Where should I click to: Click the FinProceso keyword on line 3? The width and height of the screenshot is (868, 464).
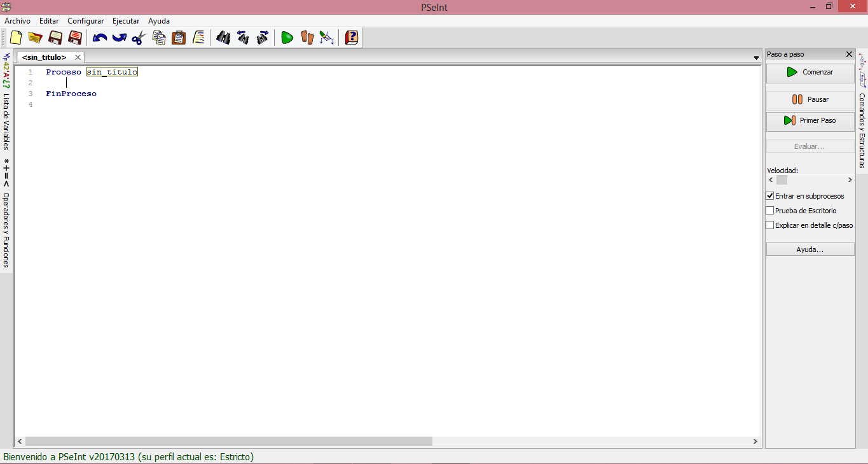71,94
